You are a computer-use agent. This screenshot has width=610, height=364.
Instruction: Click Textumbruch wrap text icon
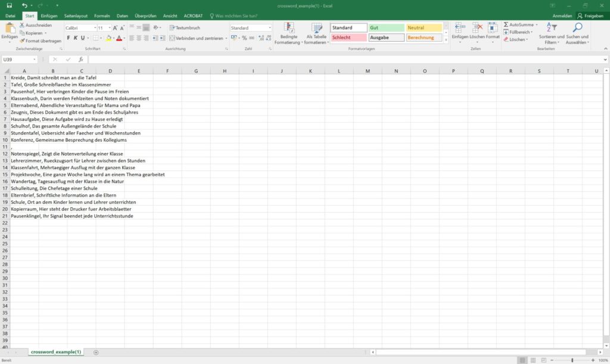pyautogui.click(x=172, y=27)
